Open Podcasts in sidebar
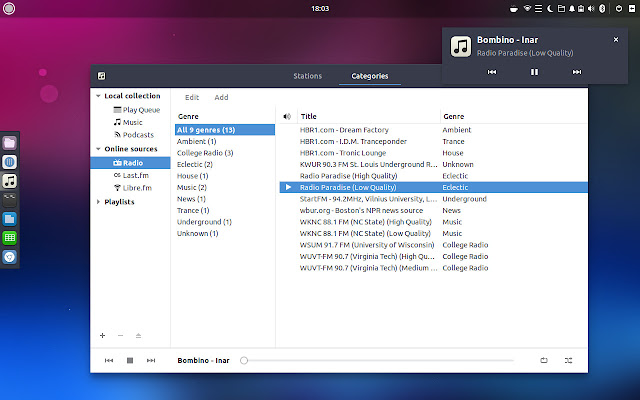 134,135
